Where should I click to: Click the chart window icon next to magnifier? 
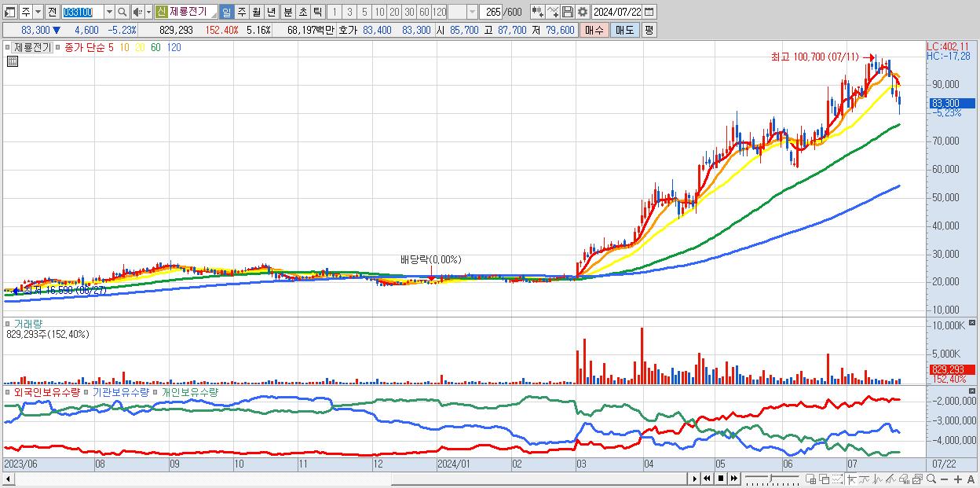point(917,479)
